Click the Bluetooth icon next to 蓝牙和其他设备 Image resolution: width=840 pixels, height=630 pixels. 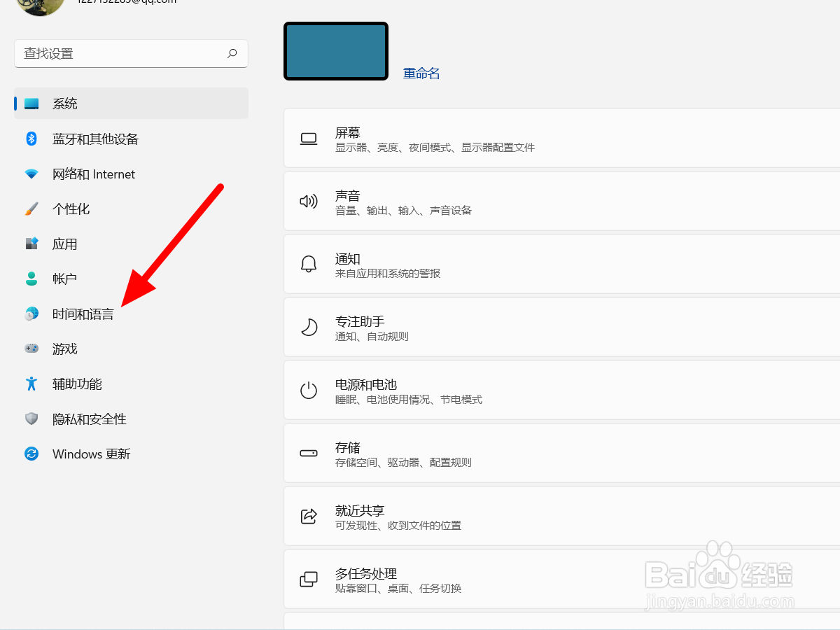[31, 139]
